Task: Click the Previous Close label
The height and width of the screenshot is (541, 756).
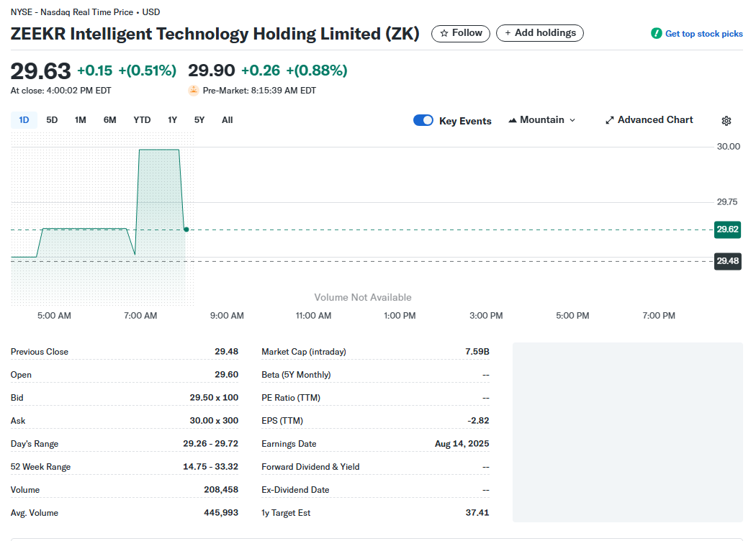Action: 40,352
